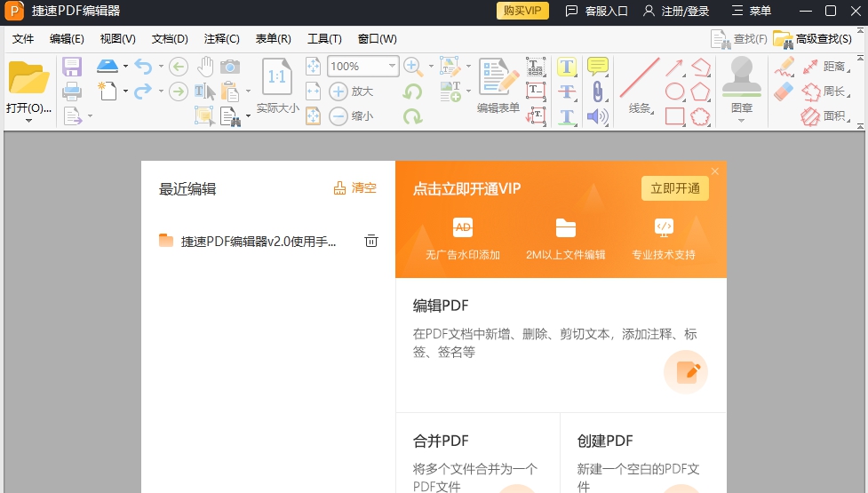Click the Actual Size 1:1 page icon
868x493 pixels.
click(277, 77)
